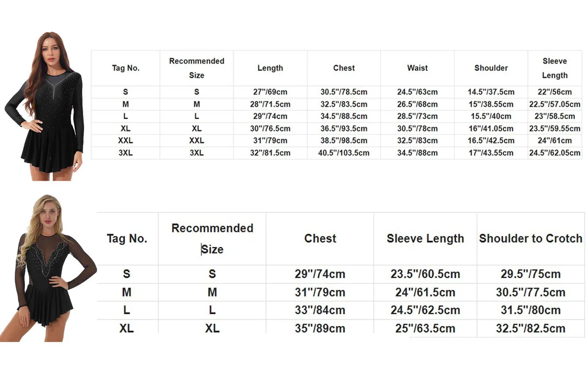Click the 40.5''/103.5cm chest value
Screen dimensions: 588x392
tap(343, 153)
